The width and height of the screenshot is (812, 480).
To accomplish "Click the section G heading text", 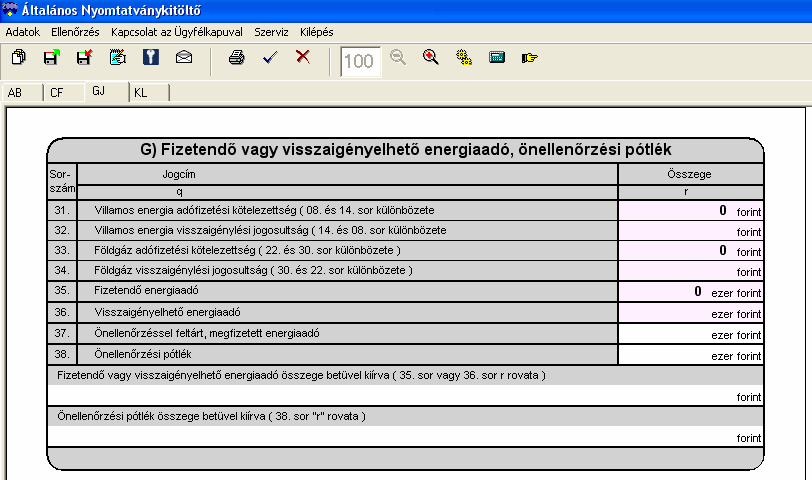I will pyautogui.click(x=405, y=150).
